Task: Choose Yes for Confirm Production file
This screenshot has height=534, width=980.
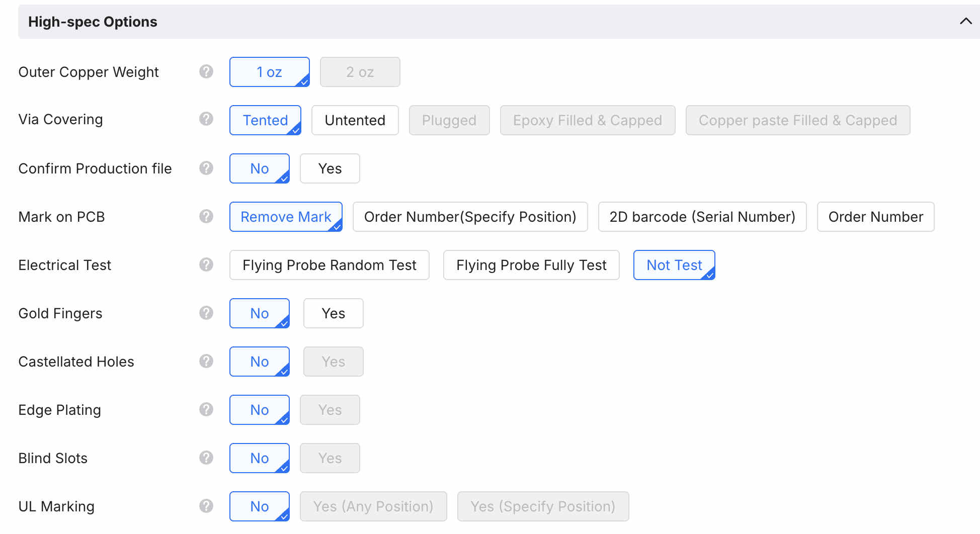Action: 330,168
